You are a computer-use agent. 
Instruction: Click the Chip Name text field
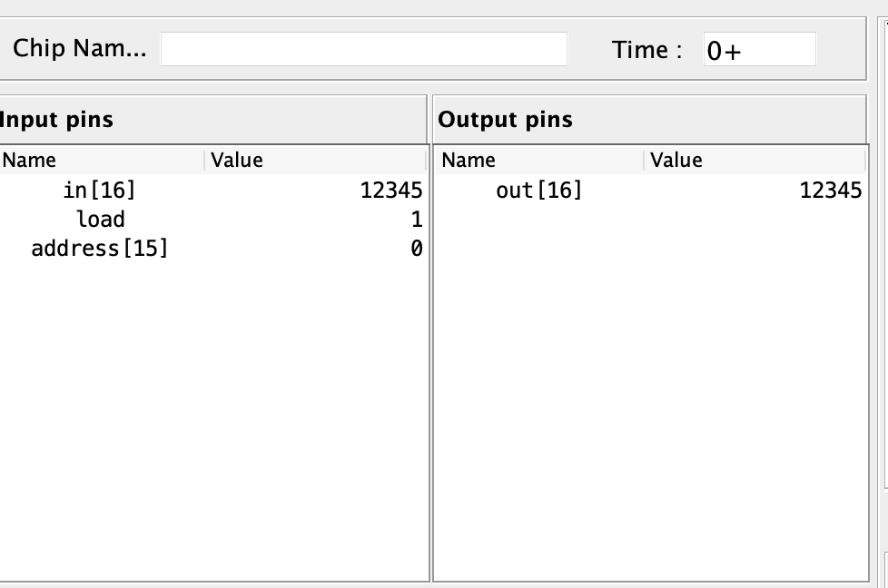point(363,49)
